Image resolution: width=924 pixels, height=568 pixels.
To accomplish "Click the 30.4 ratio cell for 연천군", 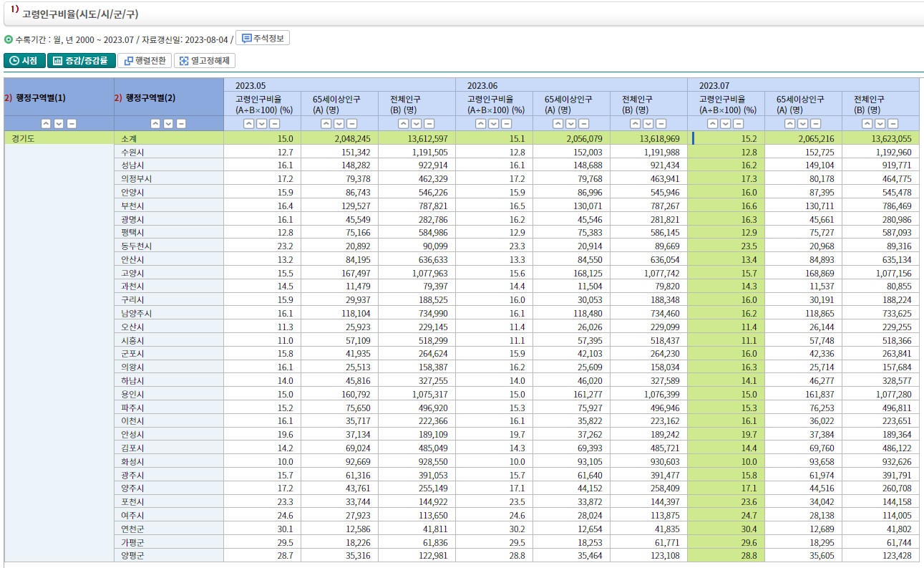I will (x=726, y=529).
